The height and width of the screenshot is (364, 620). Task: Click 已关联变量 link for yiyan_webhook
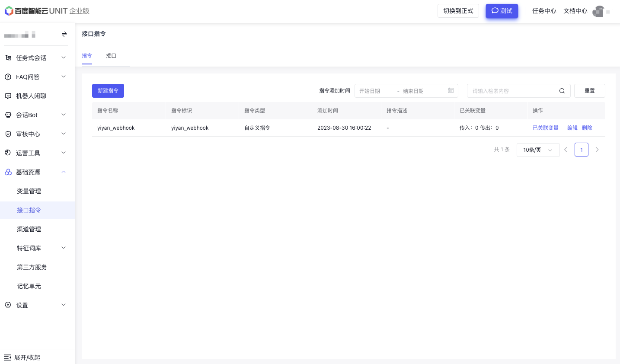[546, 128]
